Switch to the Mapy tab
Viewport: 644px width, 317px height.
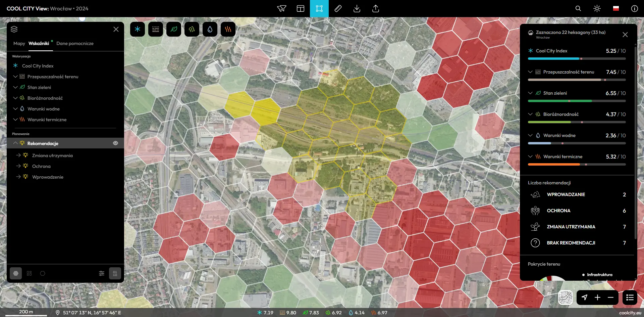coord(19,43)
